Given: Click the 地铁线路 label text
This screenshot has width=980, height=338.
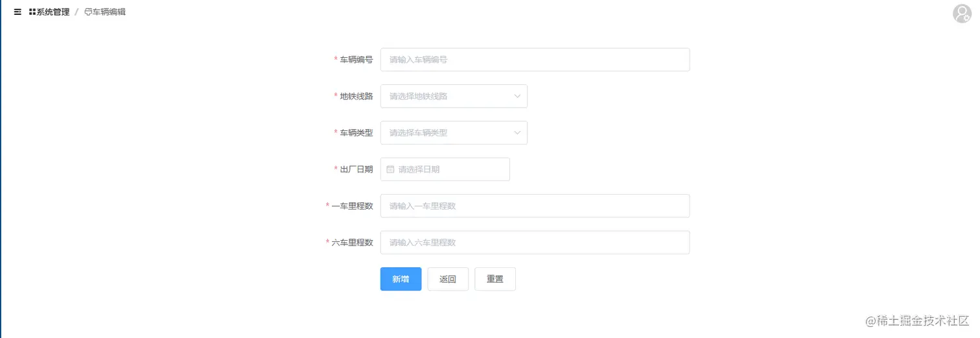Looking at the screenshot, I should (356, 96).
